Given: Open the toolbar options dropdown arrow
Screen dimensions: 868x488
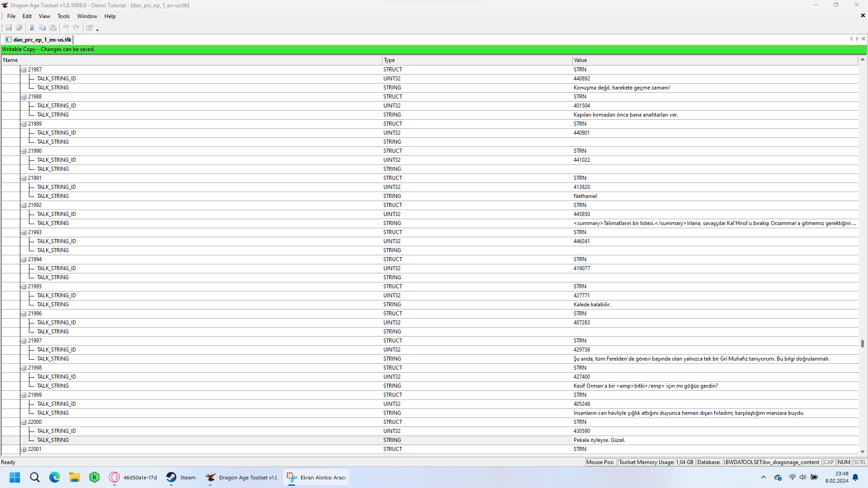Looking at the screenshot, I should [98, 30].
